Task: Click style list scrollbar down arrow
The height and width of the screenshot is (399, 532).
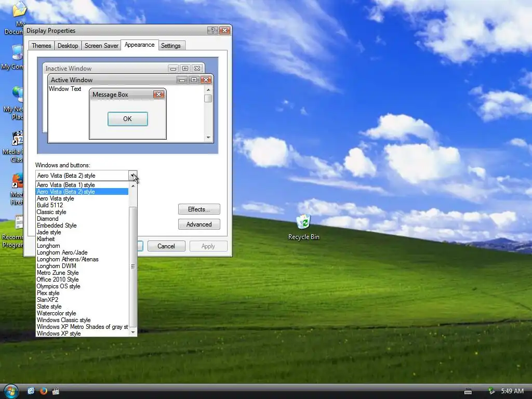Action: 133,332
